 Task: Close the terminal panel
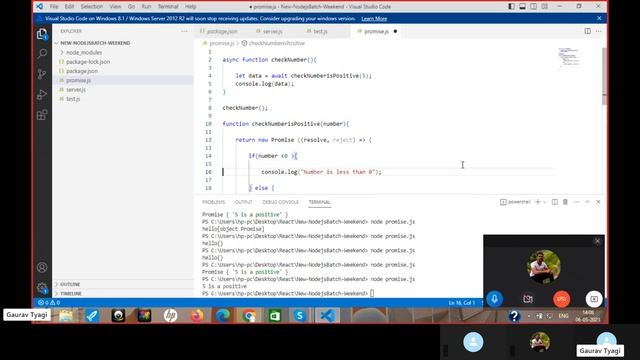coord(598,202)
